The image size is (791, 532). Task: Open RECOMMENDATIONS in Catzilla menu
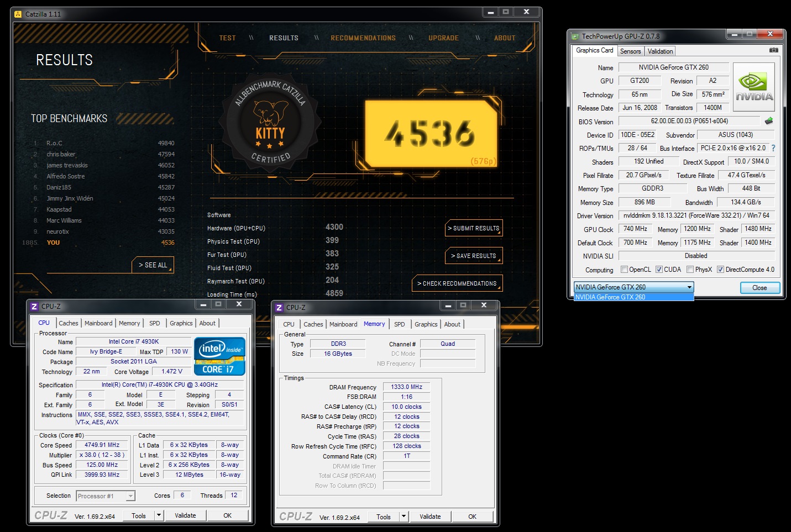click(x=363, y=38)
